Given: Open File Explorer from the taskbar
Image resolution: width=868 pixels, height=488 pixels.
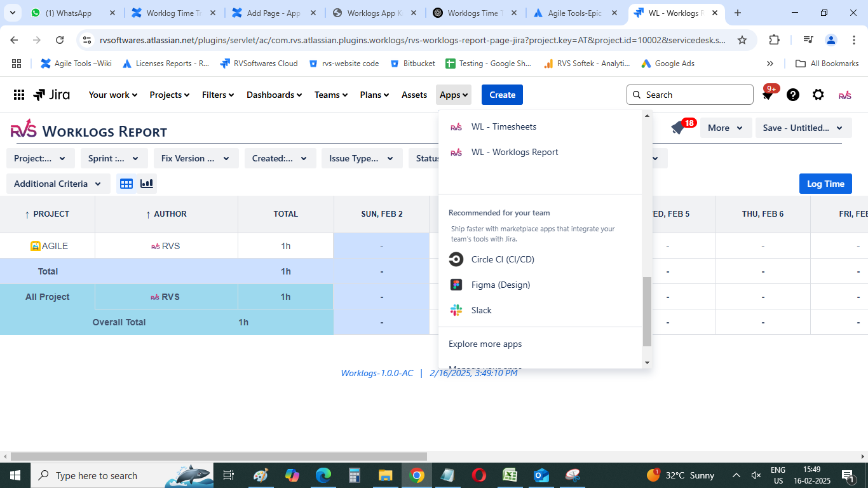Looking at the screenshot, I should click(x=385, y=475).
